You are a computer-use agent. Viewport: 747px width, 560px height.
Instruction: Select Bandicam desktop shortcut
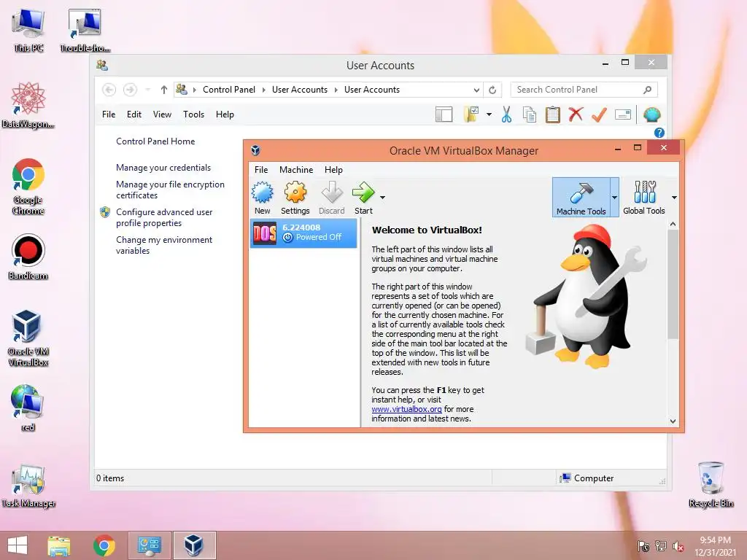coord(28,257)
